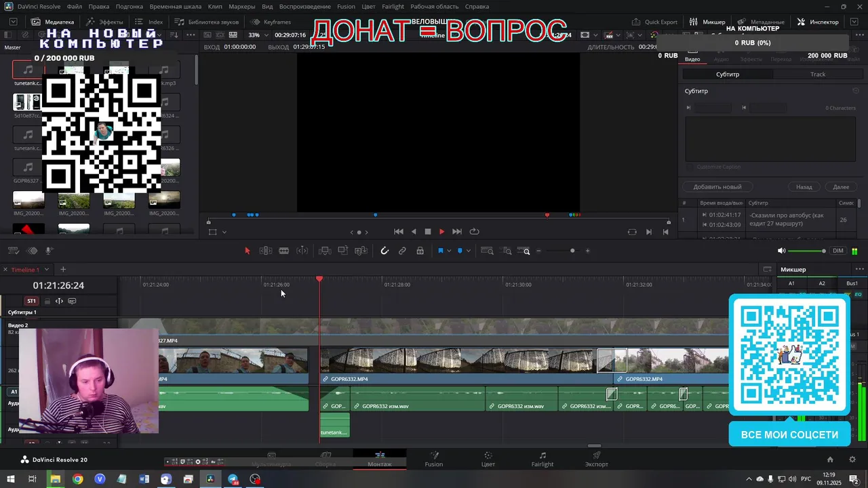Click the Insert Clip edit icon
This screenshot has width=868, height=488.
[x=325, y=251]
